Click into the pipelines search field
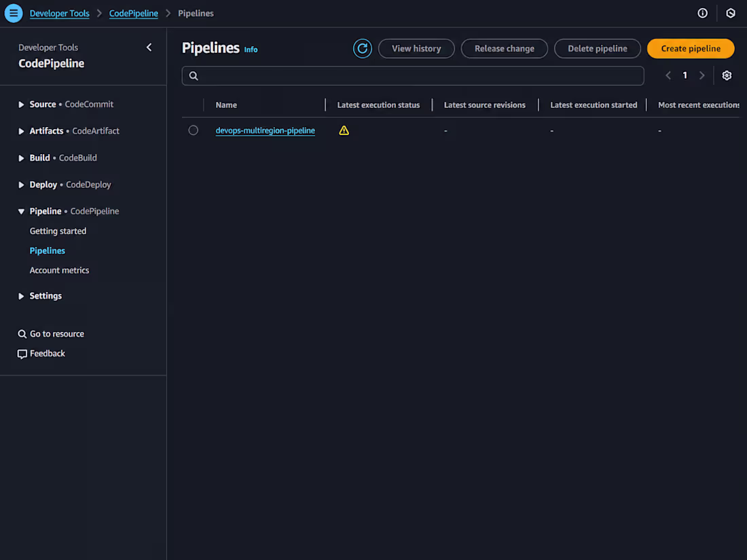Image resolution: width=747 pixels, height=560 pixels. tap(413, 76)
